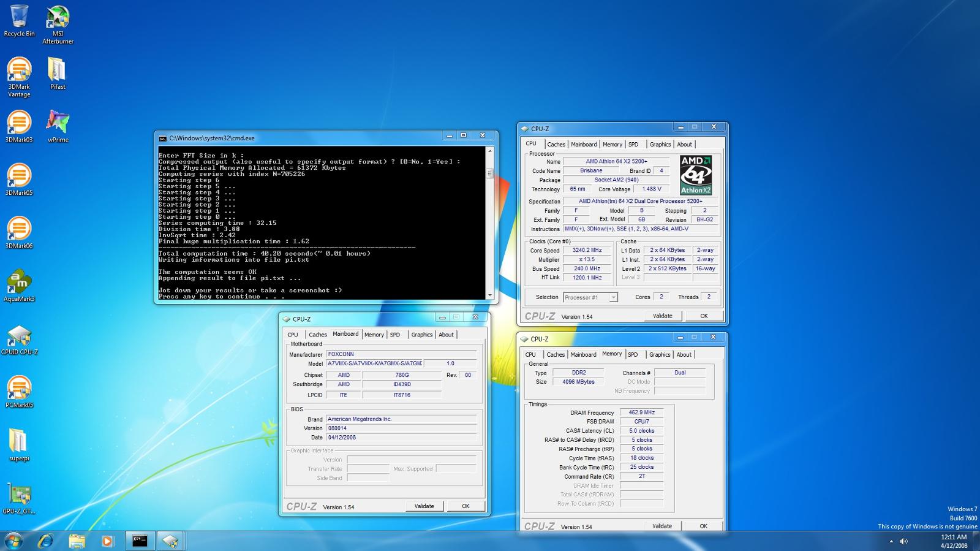The image size is (980, 551).
Task: Open CPU tab in Mainboard CPU-Z window
Action: coord(293,335)
